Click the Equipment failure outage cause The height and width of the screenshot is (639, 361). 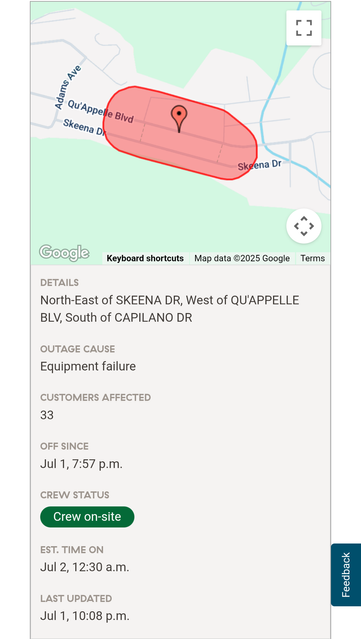[88, 366]
